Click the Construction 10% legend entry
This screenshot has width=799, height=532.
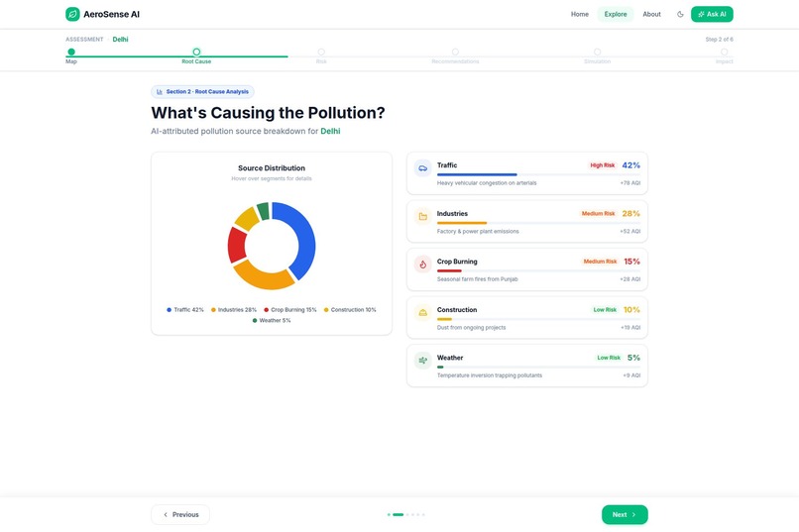[x=350, y=309]
